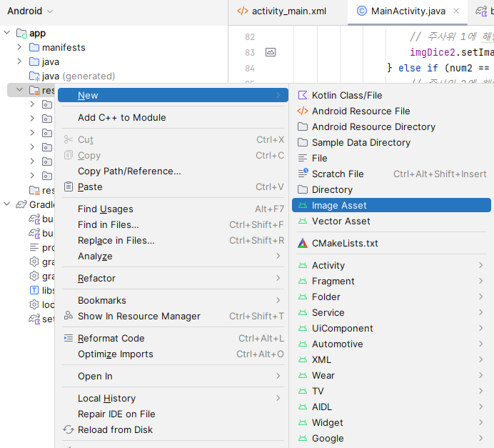Expand the XML submenu arrow
494x448 pixels.
click(x=480, y=359)
